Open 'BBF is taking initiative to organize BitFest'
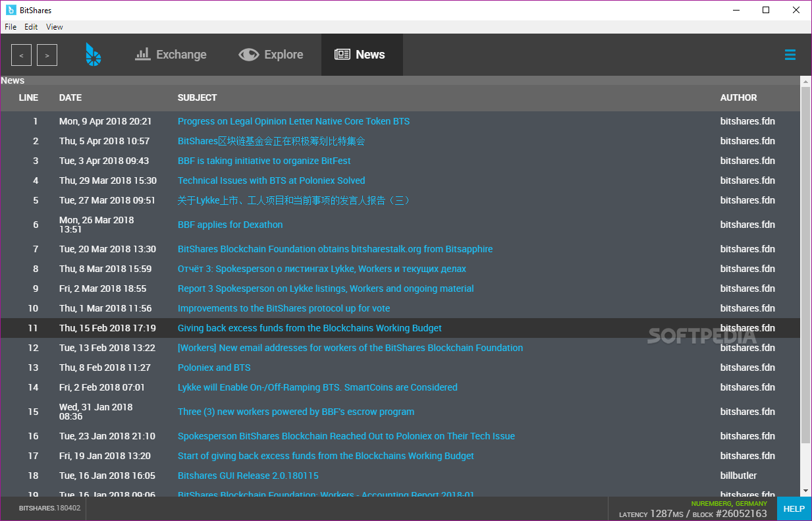 pos(264,161)
